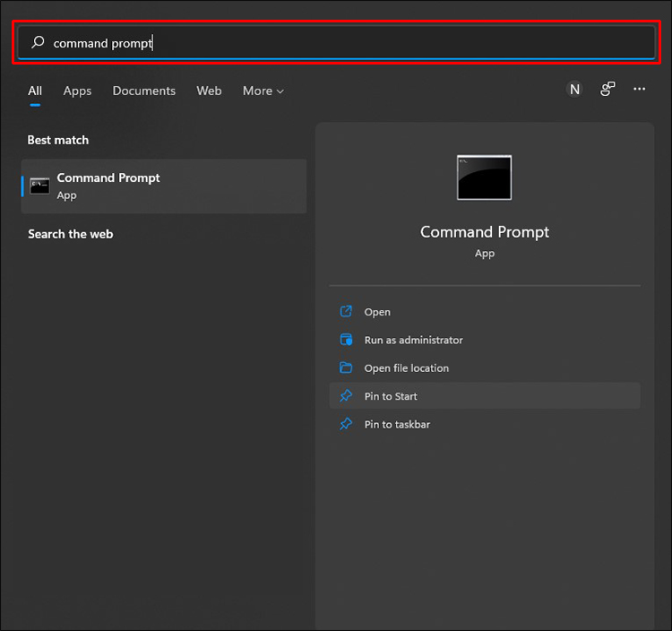Viewport: 672px width, 631px height.
Task: Select the All results tab
Action: click(35, 91)
